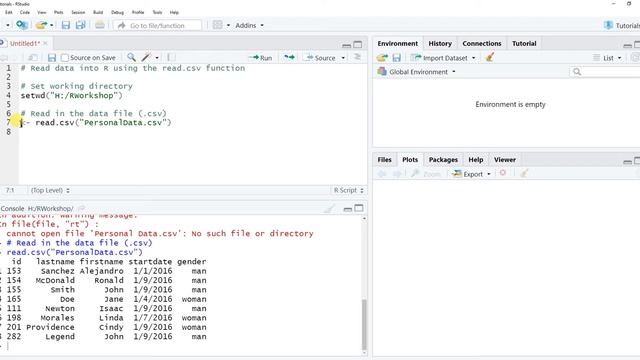Load workspace icon in Environment pane
Image resolution: width=640 pixels, height=360 pixels.
coord(382,58)
